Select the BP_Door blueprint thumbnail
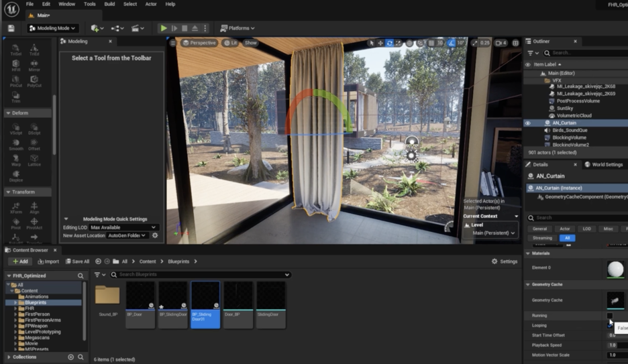The image size is (628, 364). (x=140, y=305)
